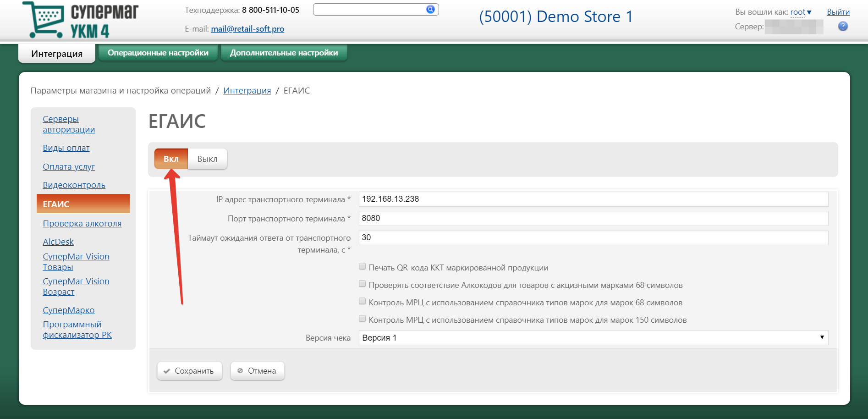Open Операционные настройки tab

click(x=158, y=53)
